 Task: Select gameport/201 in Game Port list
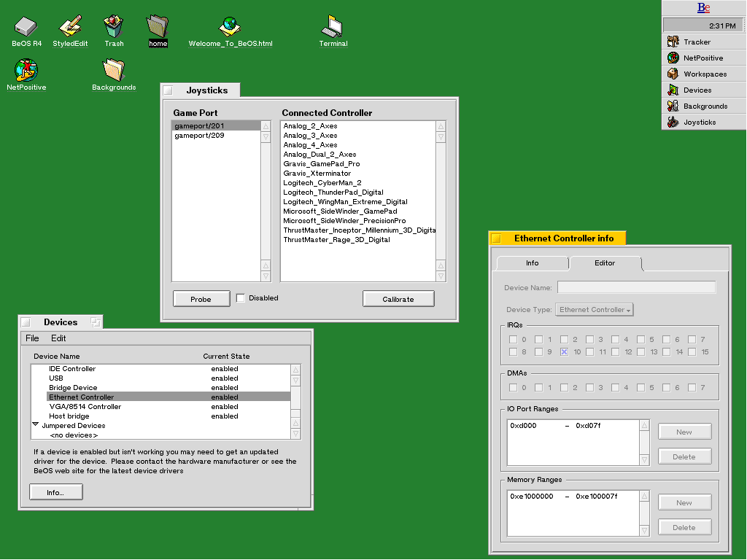point(216,125)
